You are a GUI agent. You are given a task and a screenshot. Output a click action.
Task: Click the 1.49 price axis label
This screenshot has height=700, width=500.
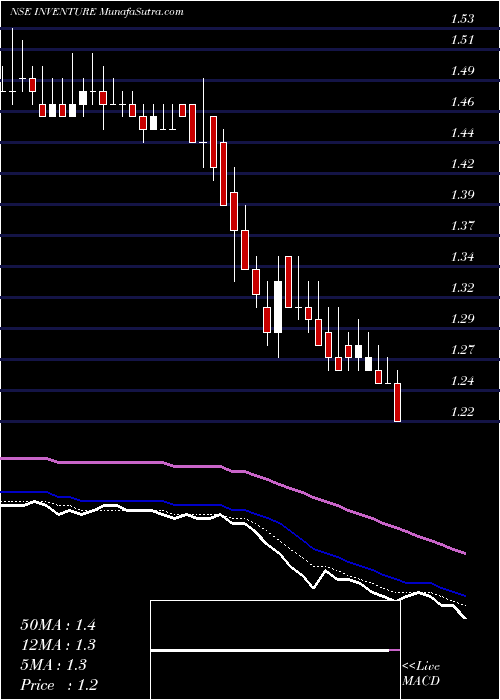462,71
